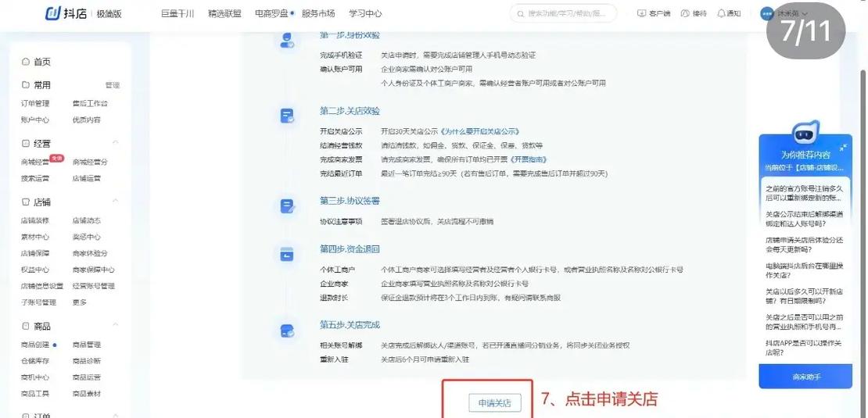868x418 pixels.
Task: Click the 商品 section icon
Action: click(x=26, y=327)
